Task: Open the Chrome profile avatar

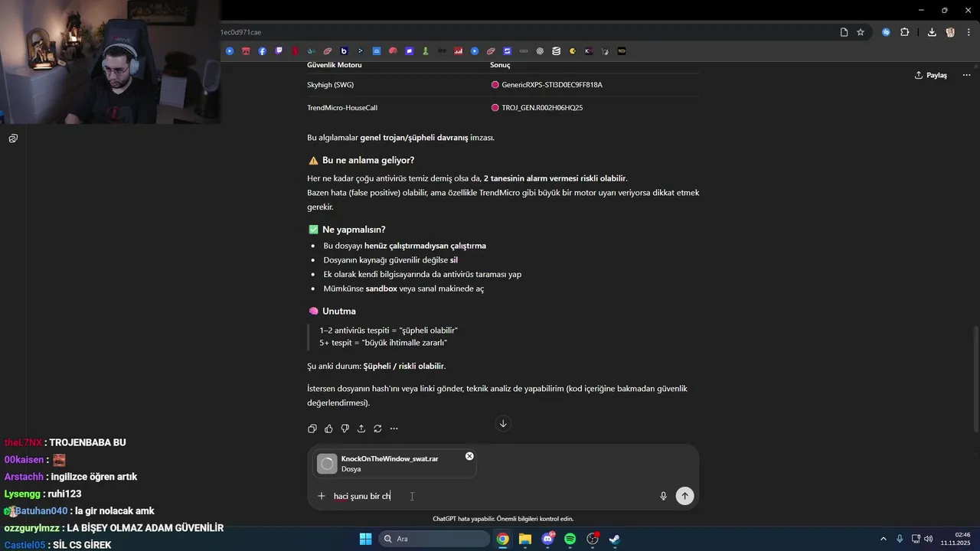Action: (x=950, y=32)
